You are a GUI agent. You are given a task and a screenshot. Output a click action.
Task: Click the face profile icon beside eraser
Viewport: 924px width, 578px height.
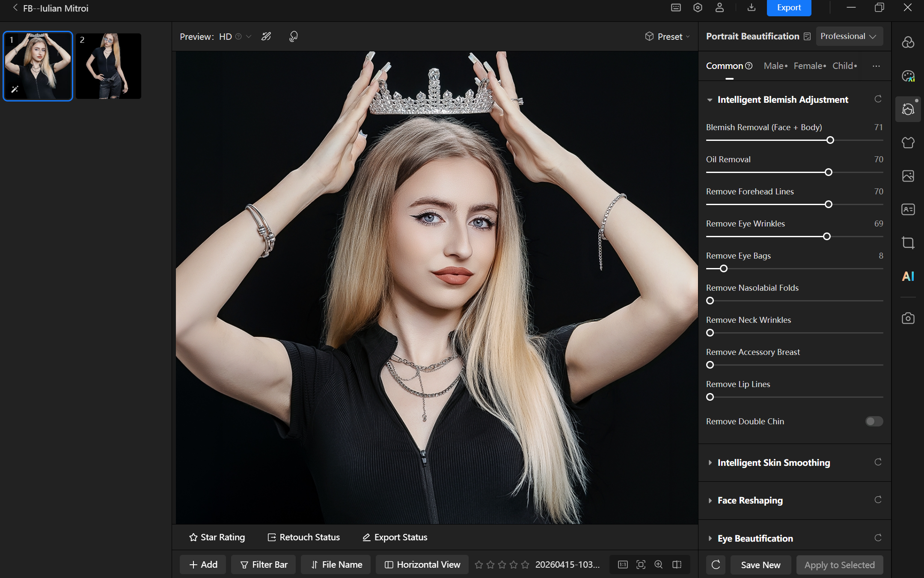(x=294, y=36)
